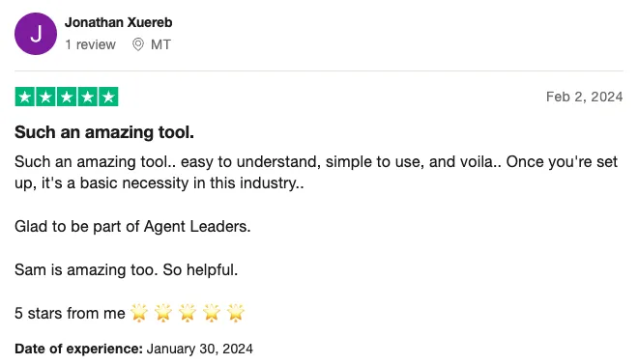Click the fifth green rating star
Image resolution: width=638 pixels, height=364 pixels.
coord(108,97)
